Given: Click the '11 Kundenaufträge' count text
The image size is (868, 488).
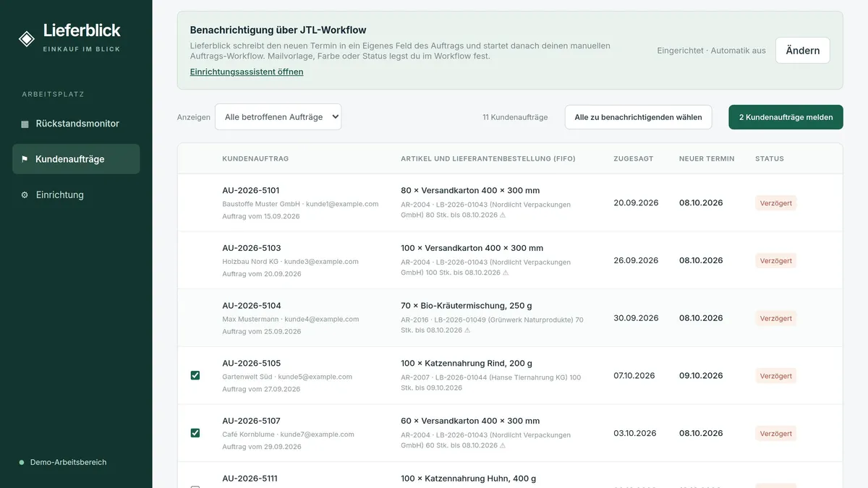Looking at the screenshot, I should (515, 117).
